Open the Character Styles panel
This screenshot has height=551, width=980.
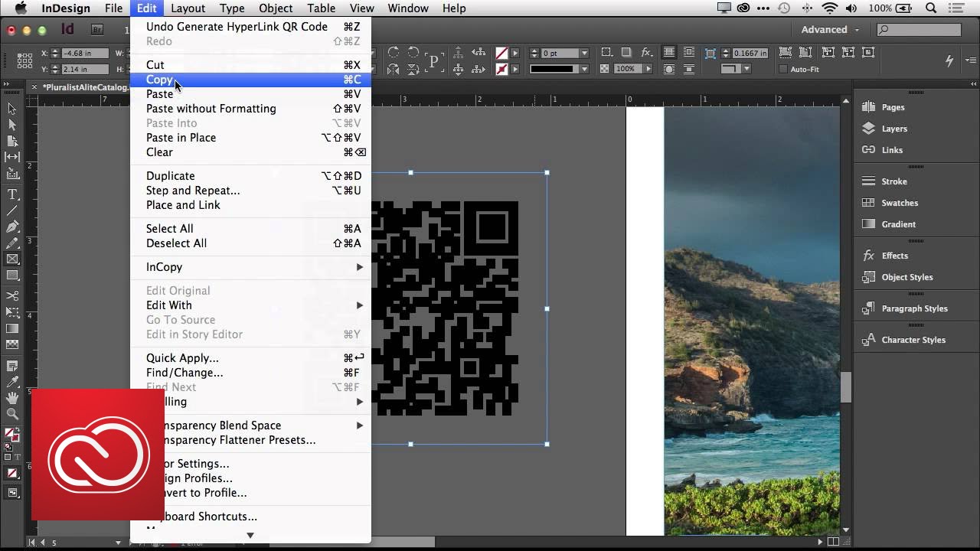(913, 340)
